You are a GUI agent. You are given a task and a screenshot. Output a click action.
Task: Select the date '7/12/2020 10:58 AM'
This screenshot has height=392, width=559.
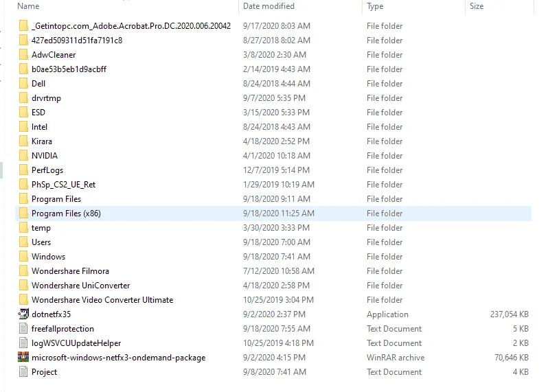[279, 271]
